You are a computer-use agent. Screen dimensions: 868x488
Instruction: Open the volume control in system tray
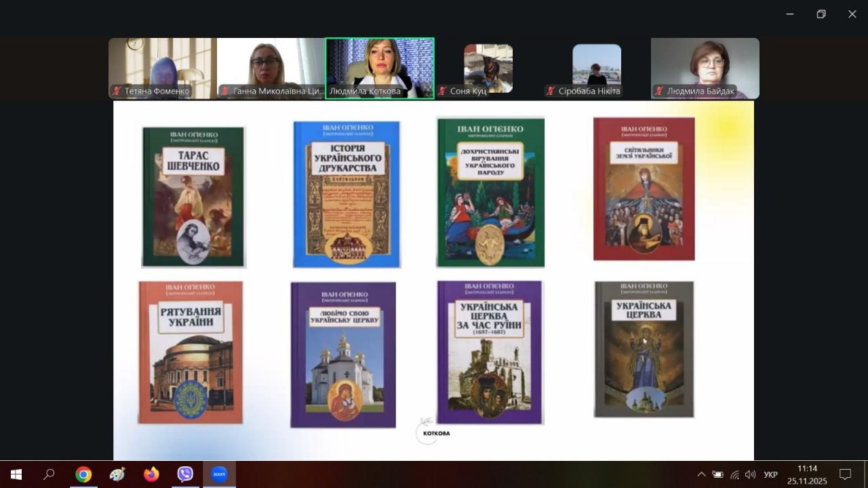pos(750,474)
